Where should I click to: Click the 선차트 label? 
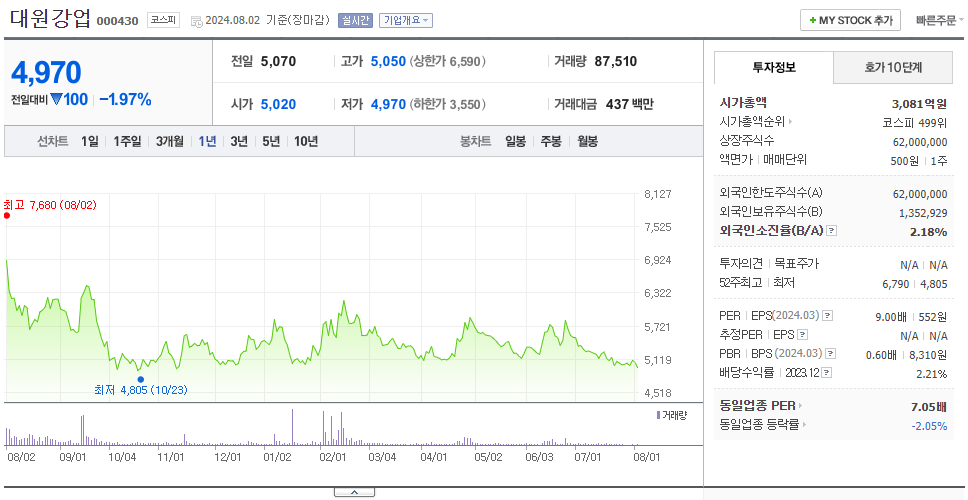tap(52, 141)
